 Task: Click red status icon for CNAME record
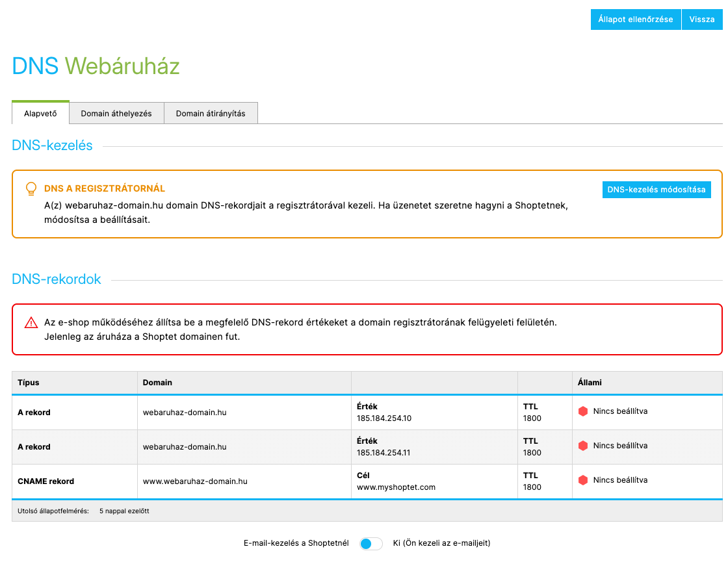tap(583, 480)
